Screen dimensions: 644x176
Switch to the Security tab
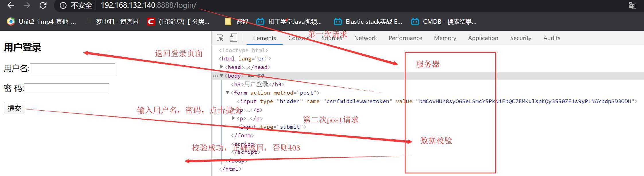pos(521,38)
